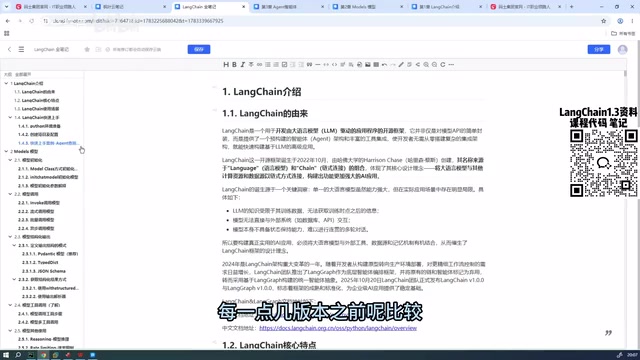Jump to outline item '2.2.1. invoke'

39,202
